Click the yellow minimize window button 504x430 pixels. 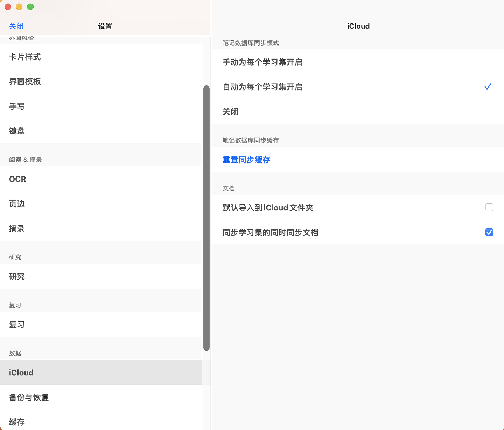tap(19, 7)
